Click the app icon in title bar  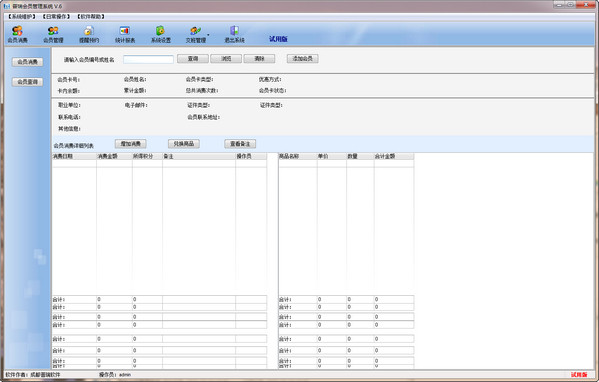click(6, 6)
